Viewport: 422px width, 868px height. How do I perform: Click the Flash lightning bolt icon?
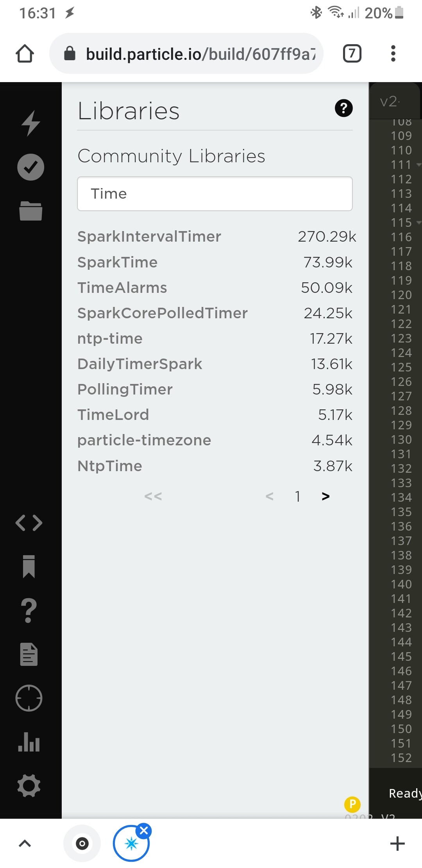pyautogui.click(x=30, y=123)
